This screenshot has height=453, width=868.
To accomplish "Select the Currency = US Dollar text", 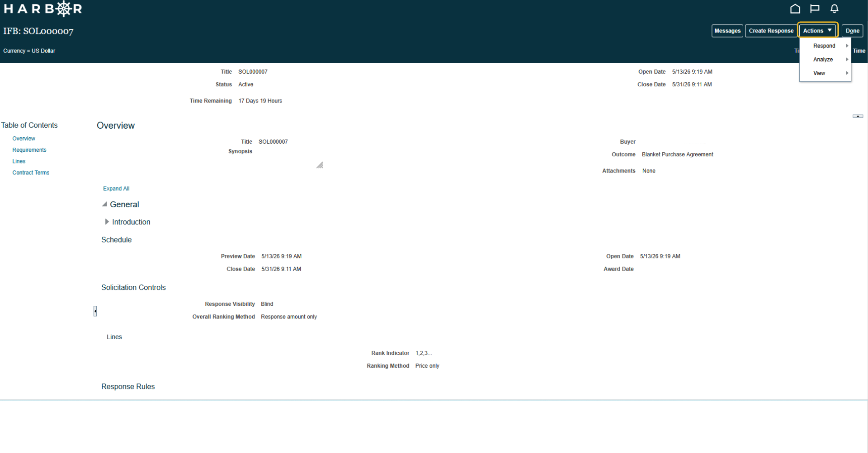I will [29, 51].
